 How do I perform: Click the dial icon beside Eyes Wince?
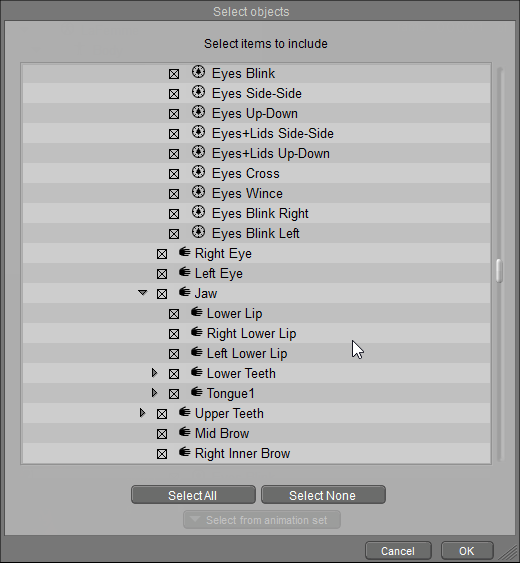click(198, 192)
